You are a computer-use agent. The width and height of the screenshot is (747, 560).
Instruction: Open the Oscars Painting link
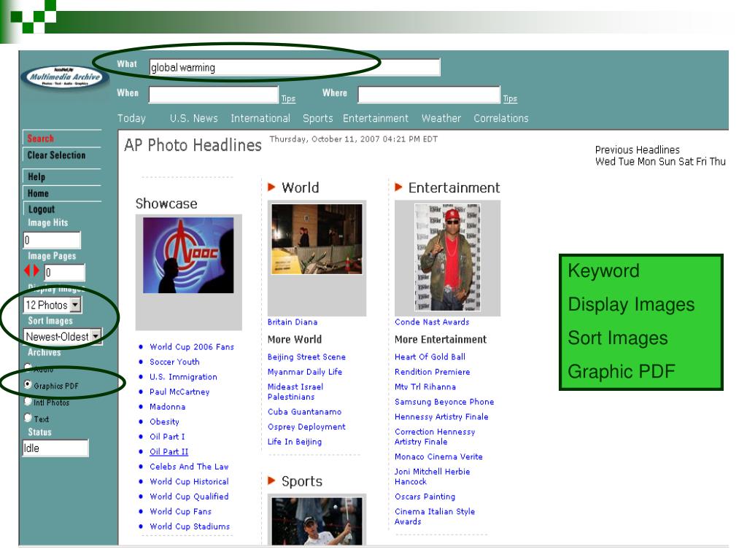coord(425,497)
